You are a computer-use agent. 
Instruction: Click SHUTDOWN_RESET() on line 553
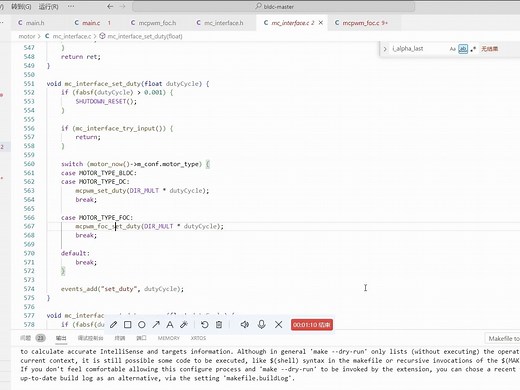tap(106, 101)
